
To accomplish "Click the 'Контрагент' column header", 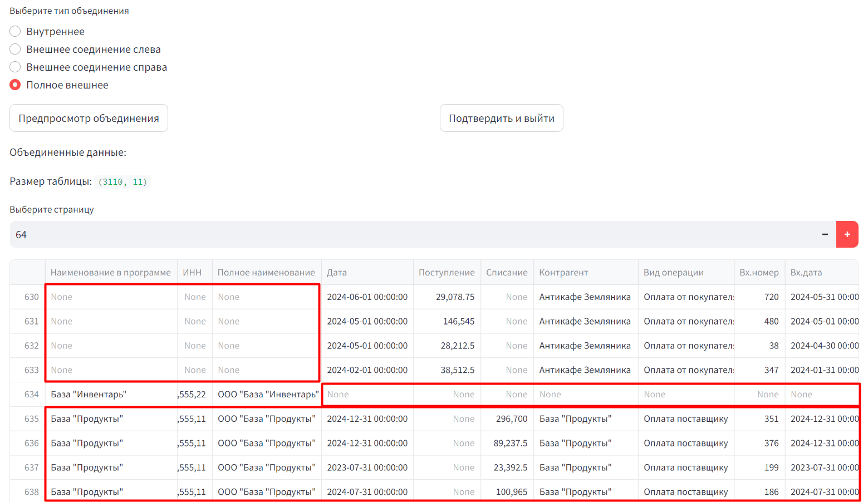I will 563,272.
